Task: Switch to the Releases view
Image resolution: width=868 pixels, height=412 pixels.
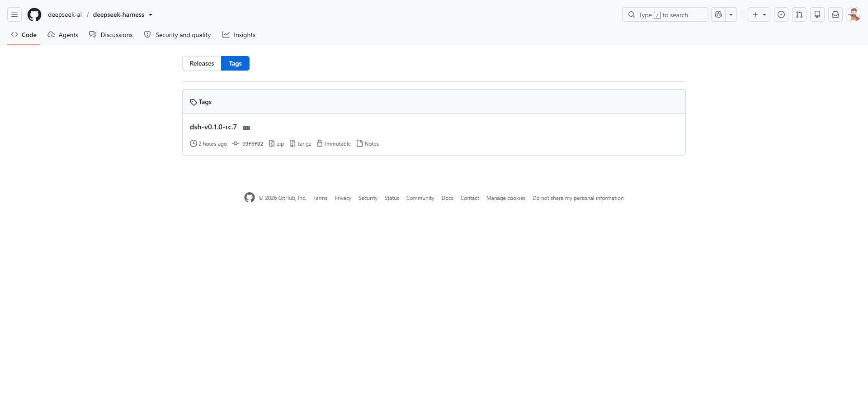Action: [202, 63]
